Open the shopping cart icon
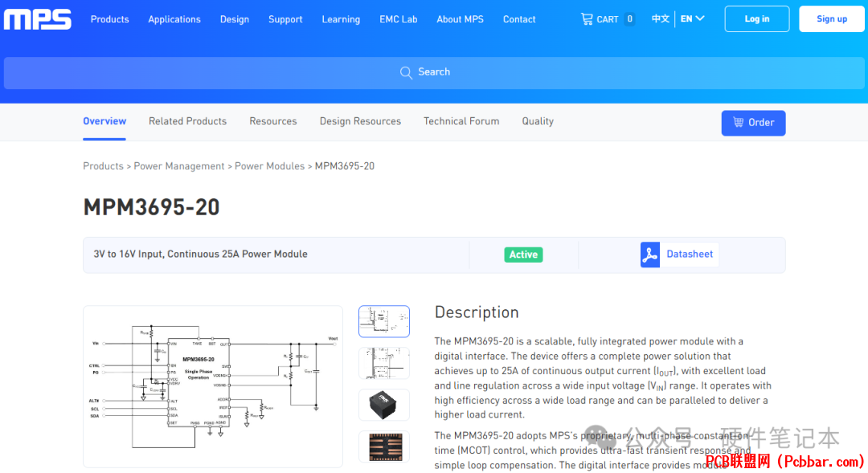868x473 pixels. click(x=586, y=18)
